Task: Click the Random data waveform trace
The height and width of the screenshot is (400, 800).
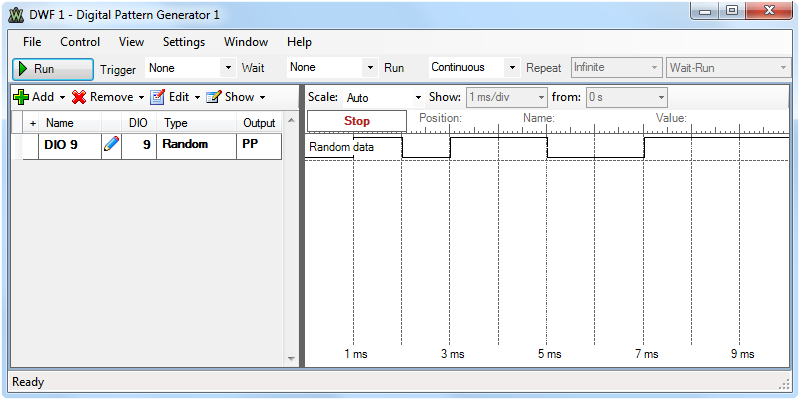Action: click(x=546, y=147)
